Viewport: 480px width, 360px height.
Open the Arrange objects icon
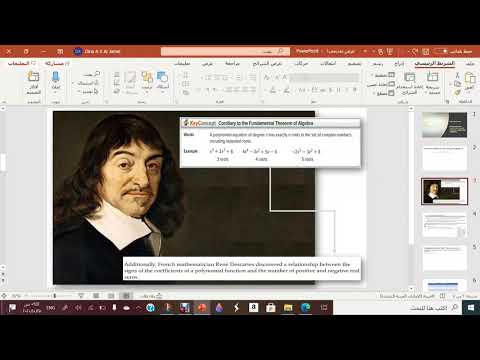(147, 77)
